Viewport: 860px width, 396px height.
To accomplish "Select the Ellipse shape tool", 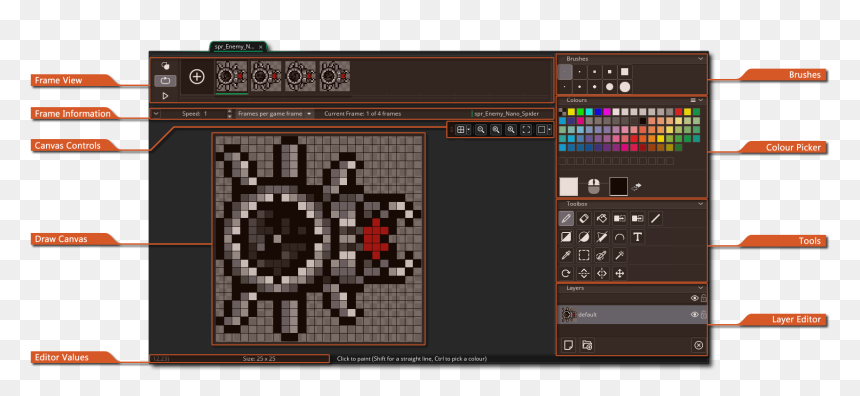I will [x=584, y=237].
